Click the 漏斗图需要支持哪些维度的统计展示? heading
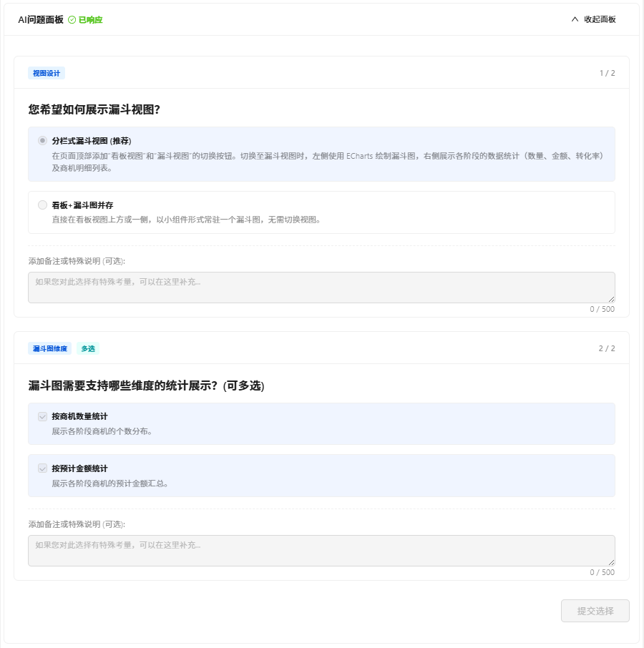644x648 pixels. [x=146, y=386]
